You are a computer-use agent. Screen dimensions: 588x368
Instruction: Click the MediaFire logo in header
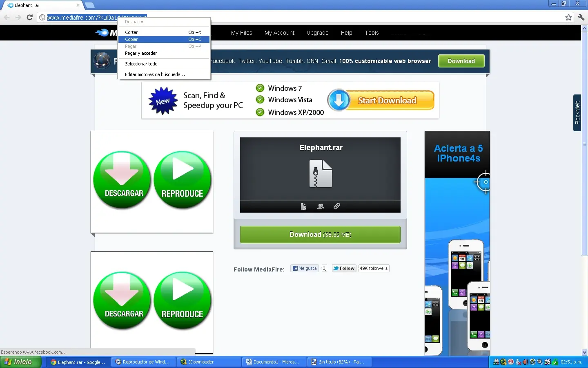[x=106, y=33]
